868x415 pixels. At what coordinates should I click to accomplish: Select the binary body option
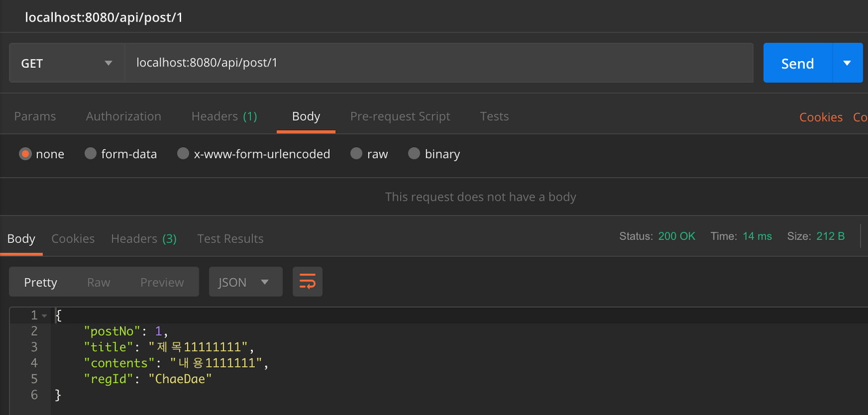[433, 154]
